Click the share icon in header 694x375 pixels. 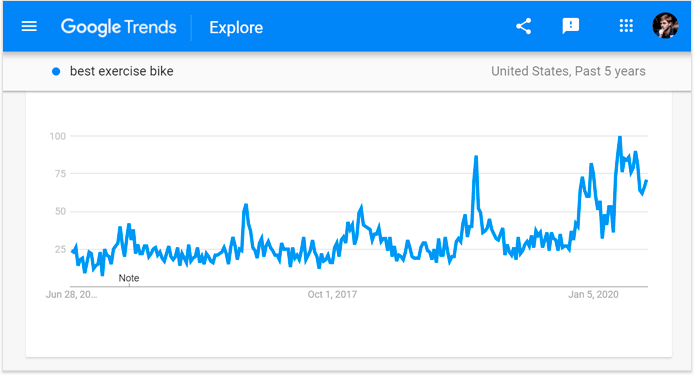pos(524,27)
